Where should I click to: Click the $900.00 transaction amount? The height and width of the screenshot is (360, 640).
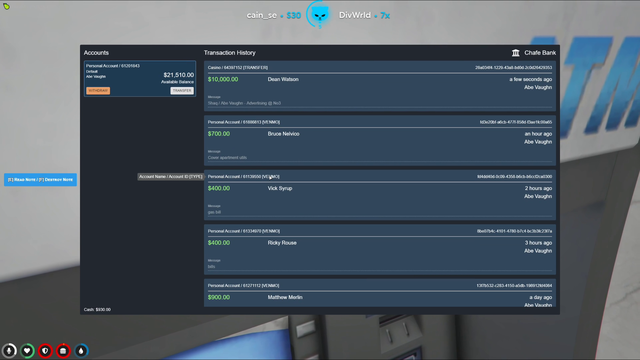(219, 297)
